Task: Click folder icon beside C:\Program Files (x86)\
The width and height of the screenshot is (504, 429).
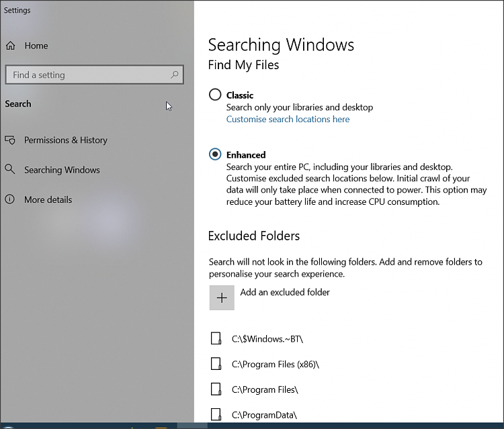Action: [x=216, y=364]
